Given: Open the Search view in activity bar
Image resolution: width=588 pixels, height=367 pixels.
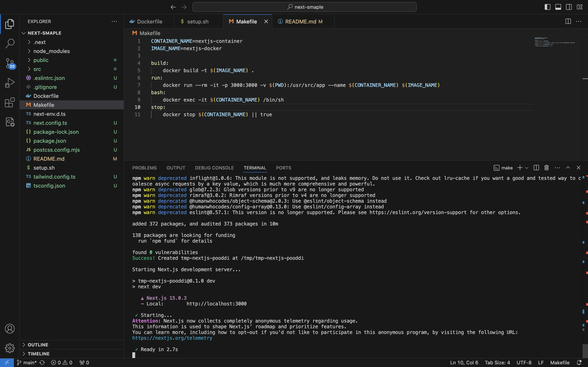Looking at the screenshot, I should tap(10, 44).
